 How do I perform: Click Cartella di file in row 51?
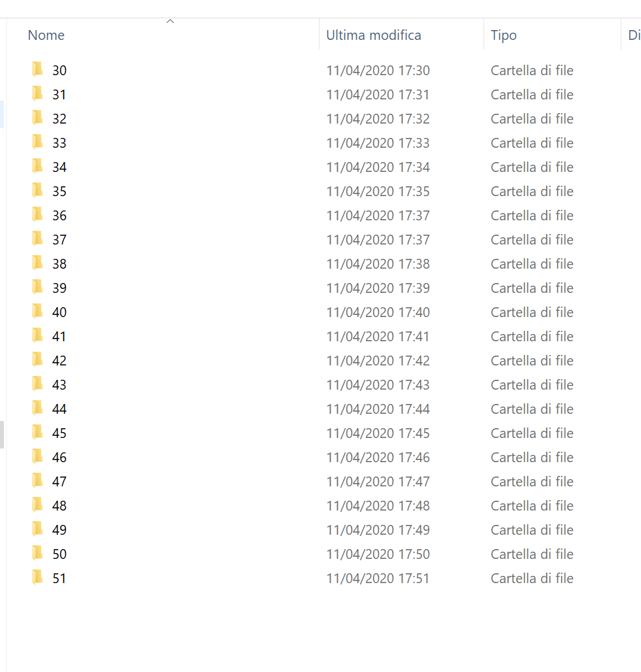coord(532,578)
